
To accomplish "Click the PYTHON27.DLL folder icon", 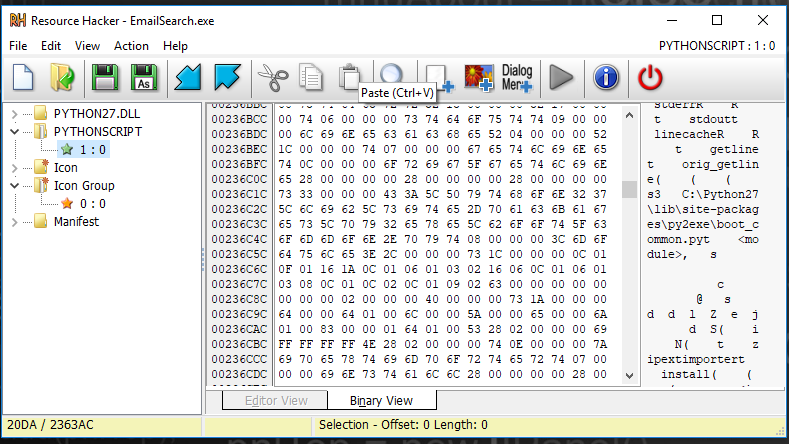I will (x=41, y=114).
